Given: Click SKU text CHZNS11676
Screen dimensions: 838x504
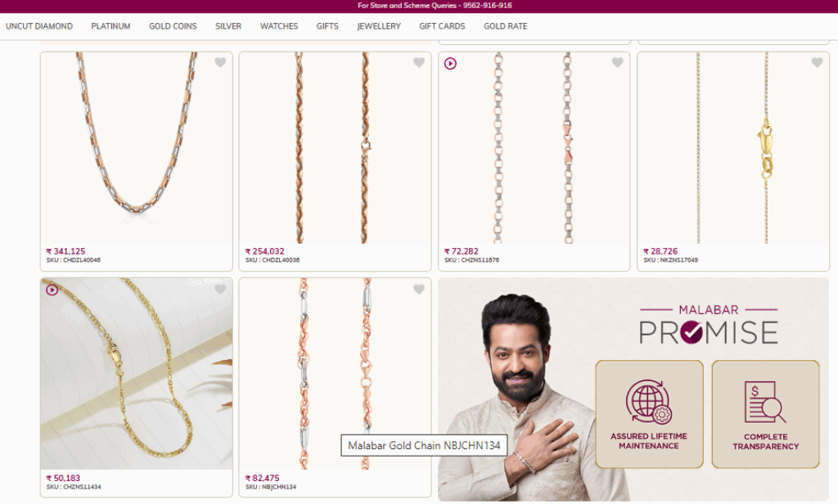Looking at the screenshot, I should (472, 260).
